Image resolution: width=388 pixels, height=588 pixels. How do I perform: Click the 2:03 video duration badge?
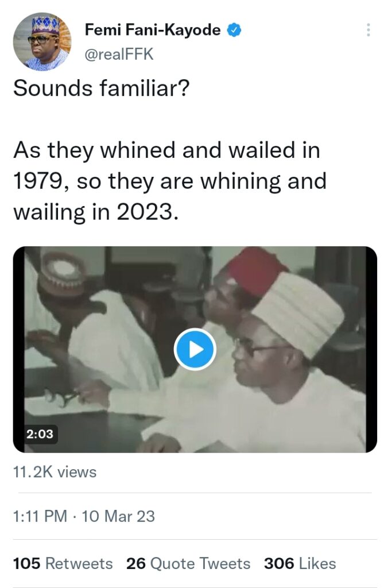tap(38, 434)
